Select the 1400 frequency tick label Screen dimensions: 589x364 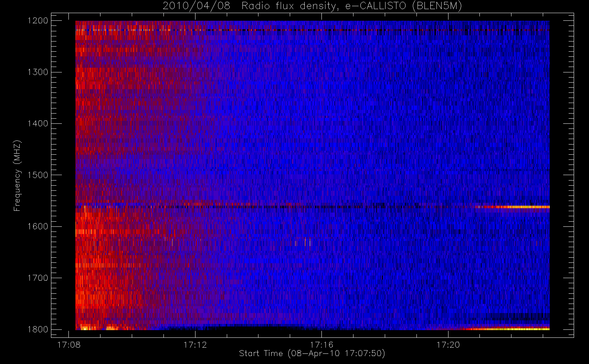point(38,124)
